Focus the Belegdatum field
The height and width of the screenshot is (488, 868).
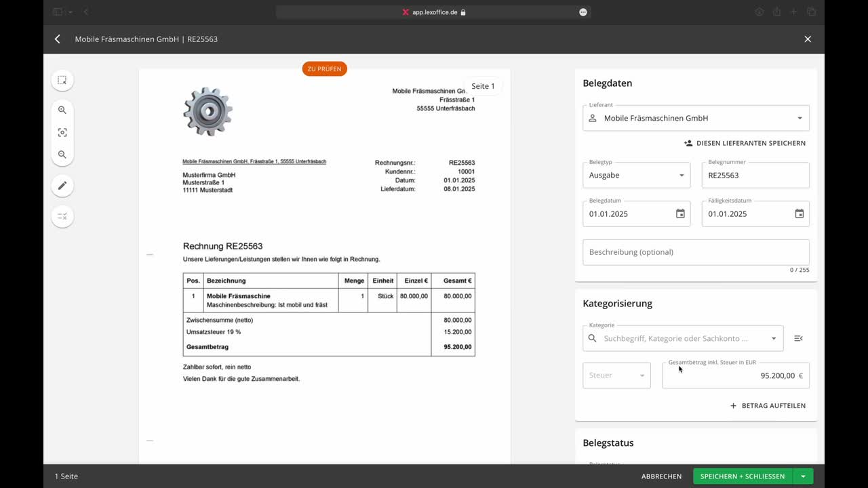[636, 213]
